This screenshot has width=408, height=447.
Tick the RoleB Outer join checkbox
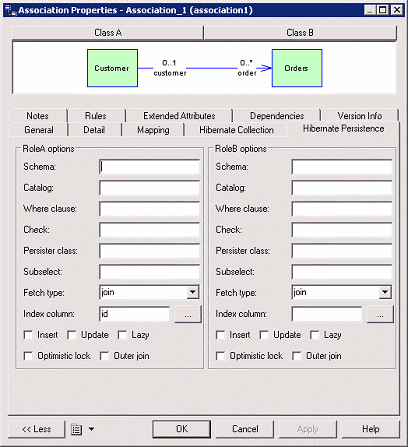(x=297, y=356)
